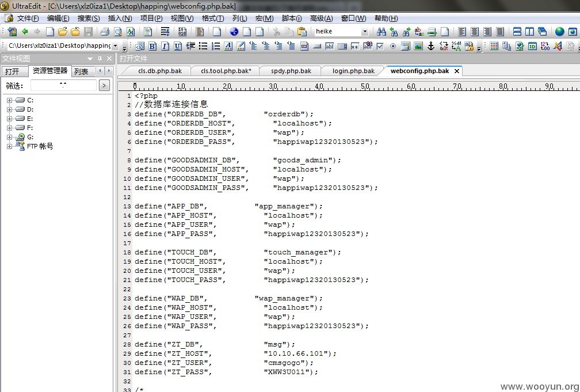Open the file path dropdown arrow
The image size is (580, 392).
(115, 46)
